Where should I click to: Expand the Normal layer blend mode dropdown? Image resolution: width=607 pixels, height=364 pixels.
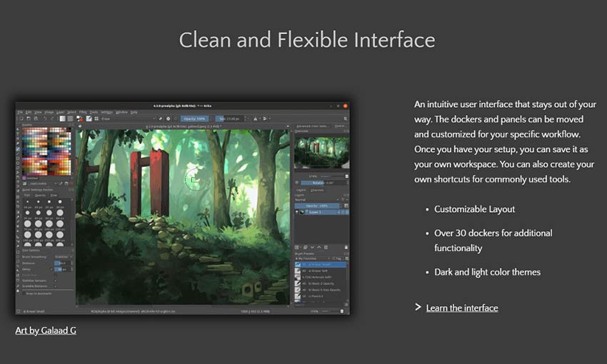pos(317,200)
